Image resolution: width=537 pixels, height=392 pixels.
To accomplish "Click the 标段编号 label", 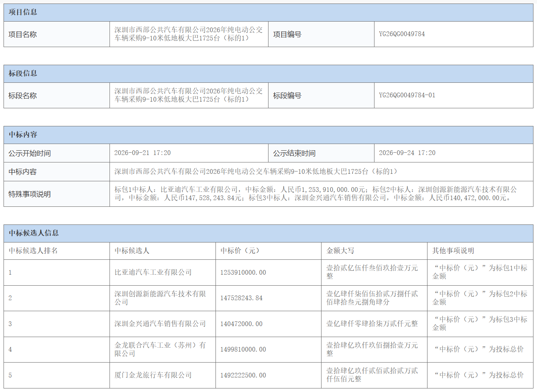I will click(287, 96).
